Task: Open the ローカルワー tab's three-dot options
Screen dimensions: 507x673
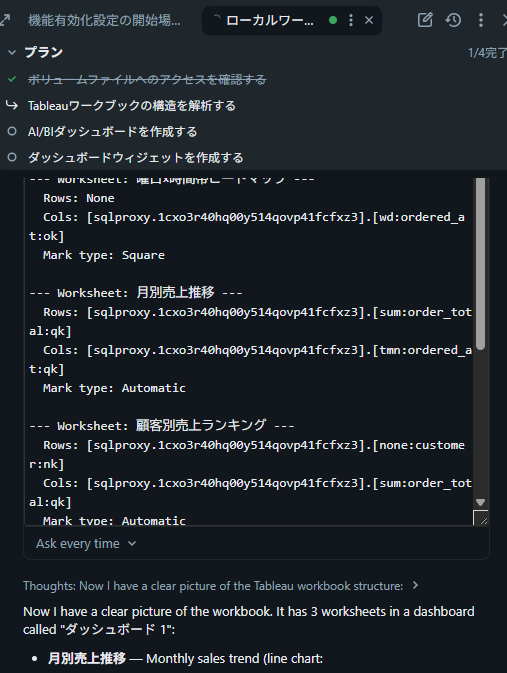Action: (x=351, y=20)
